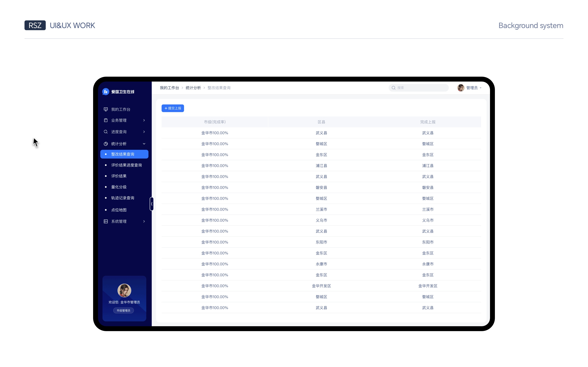Click the 提交上报 button
The height and width of the screenshot is (367, 588).
(173, 108)
